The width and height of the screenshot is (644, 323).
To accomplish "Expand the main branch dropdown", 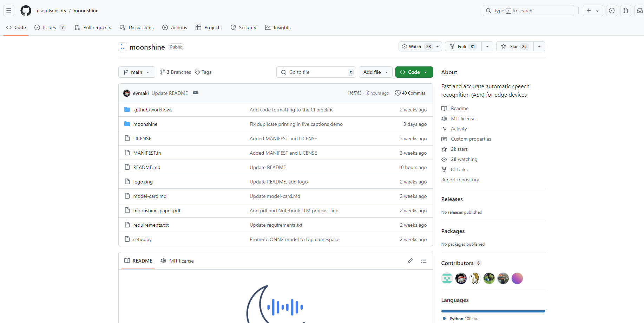I will pos(137,72).
